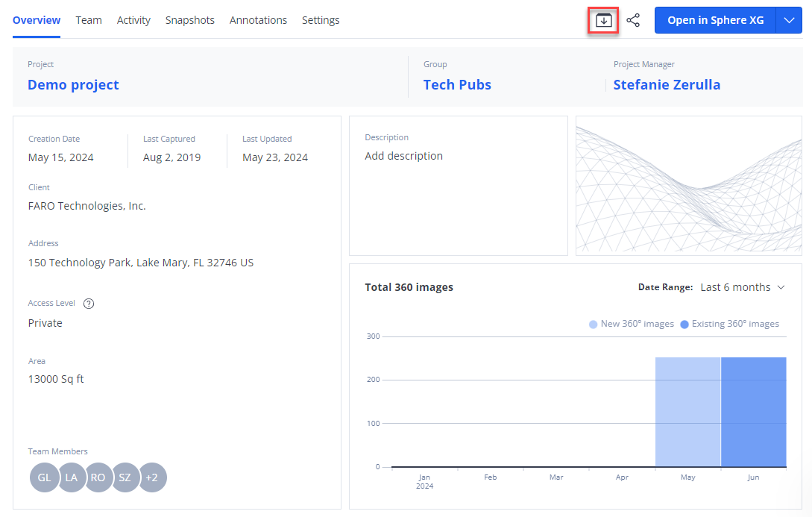This screenshot has height=517, width=812.
Task: Show the +2 additional team members
Action: point(152,477)
